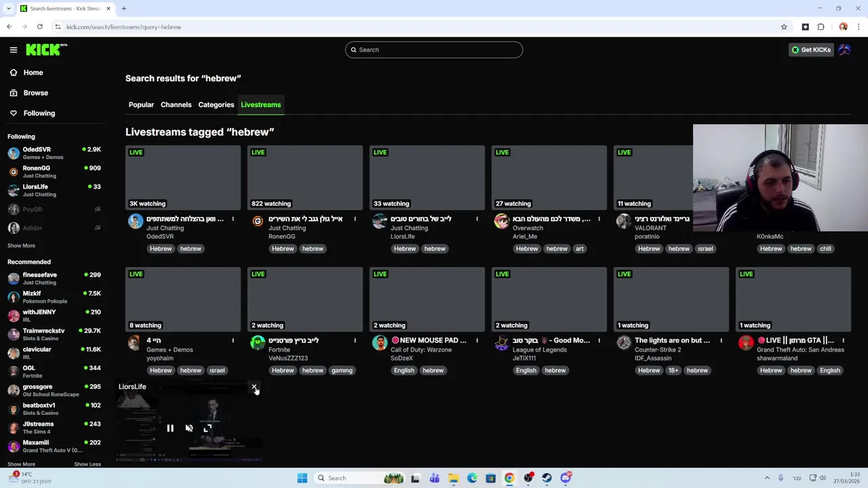Switch to the Popular tab
The image size is (868, 488).
(x=141, y=104)
